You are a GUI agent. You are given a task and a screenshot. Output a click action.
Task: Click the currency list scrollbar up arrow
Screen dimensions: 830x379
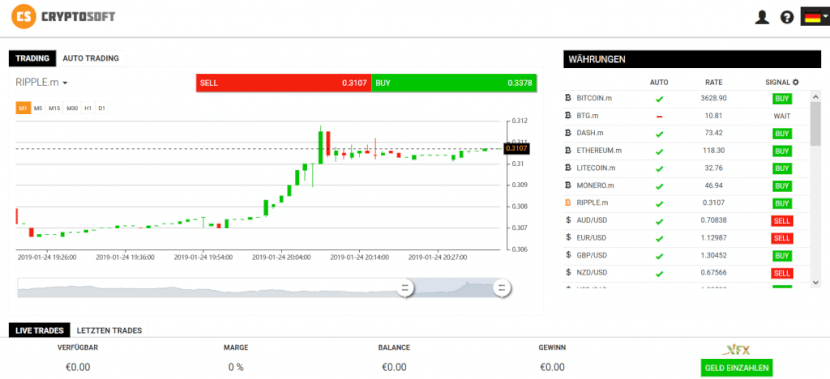point(816,96)
